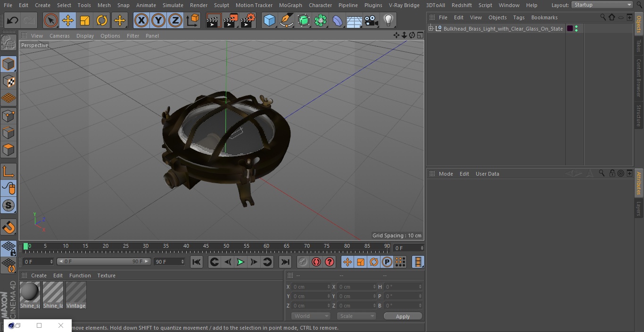
Task: Toggle Viewport Solo S icon
Action: pyautogui.click(x=8, y=205)
